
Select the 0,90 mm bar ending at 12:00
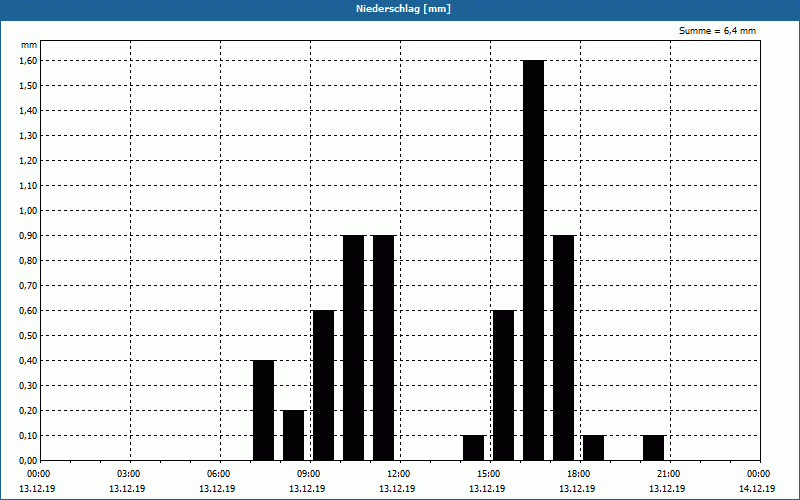tap(384, 348)
